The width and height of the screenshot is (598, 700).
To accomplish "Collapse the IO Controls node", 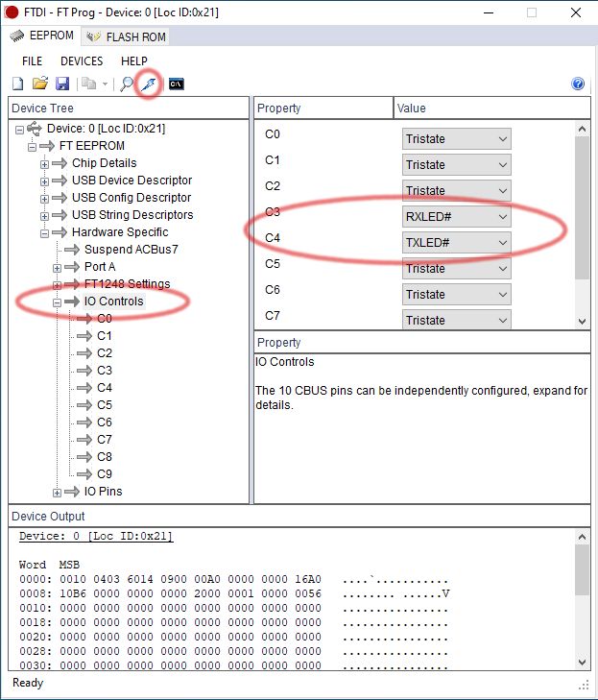I will pyautogui.click(x=58, y=302).
